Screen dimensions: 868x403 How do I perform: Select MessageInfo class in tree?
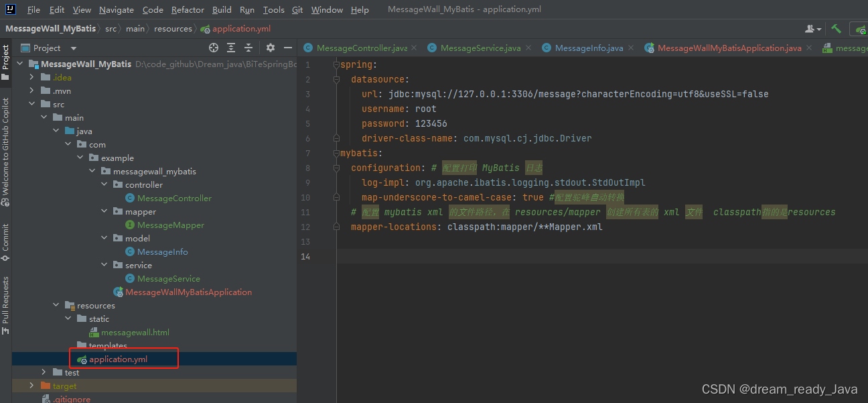[x=162, y=252]
